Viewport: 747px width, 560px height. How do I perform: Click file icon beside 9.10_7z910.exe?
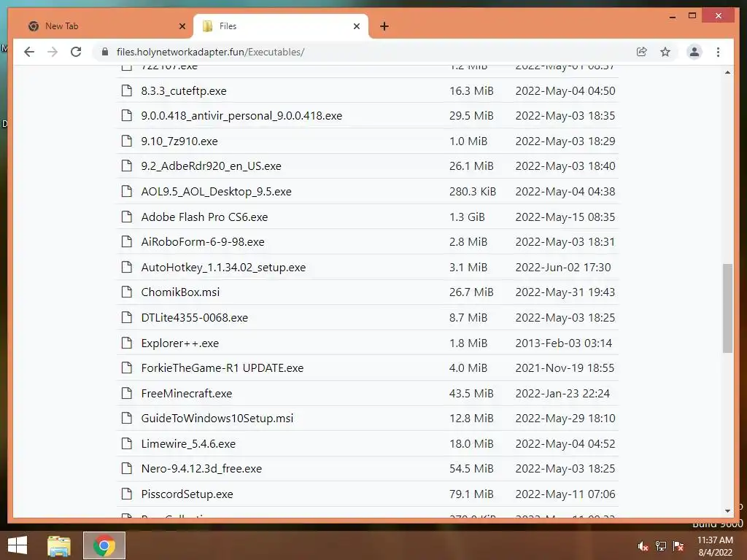click(x=127, y=141)
